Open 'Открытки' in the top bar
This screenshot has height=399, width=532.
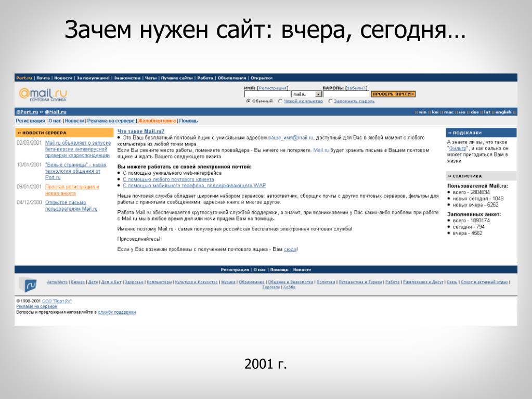[x=262, y=78]
